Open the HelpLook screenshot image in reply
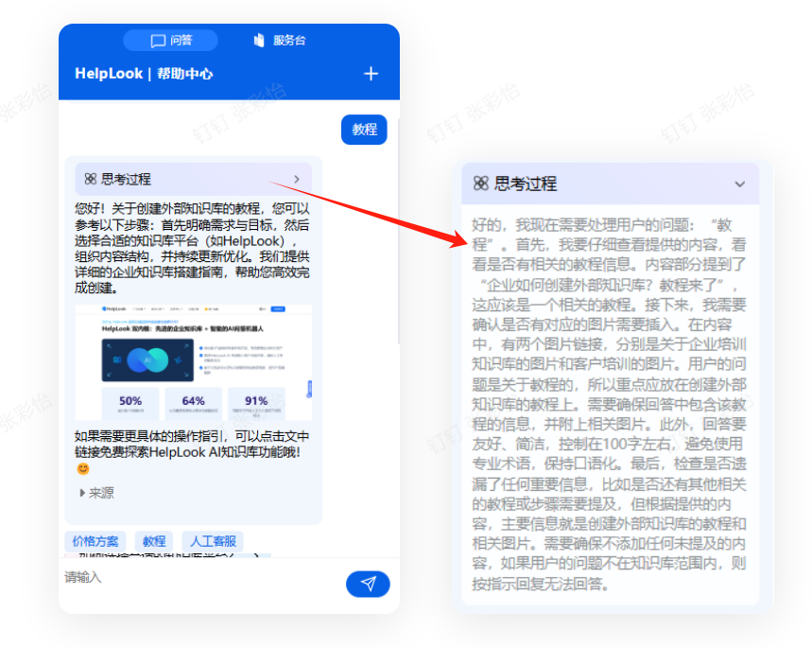812x648 pixels. pos(193,362)
